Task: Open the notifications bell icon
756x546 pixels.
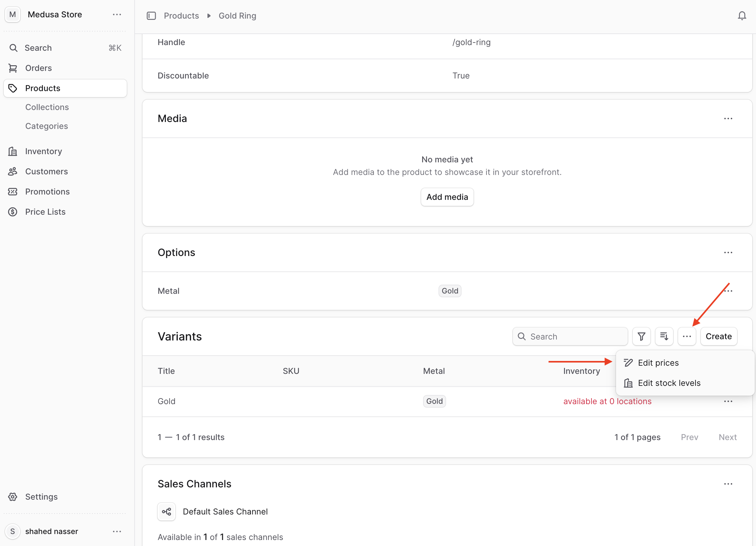Action: point(742,16)
